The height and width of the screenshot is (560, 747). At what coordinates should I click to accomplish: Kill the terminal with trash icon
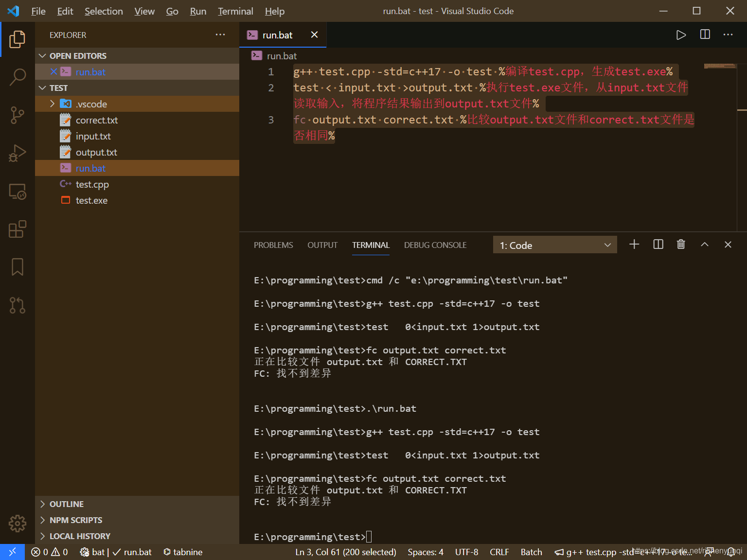[x=681, y=244]
